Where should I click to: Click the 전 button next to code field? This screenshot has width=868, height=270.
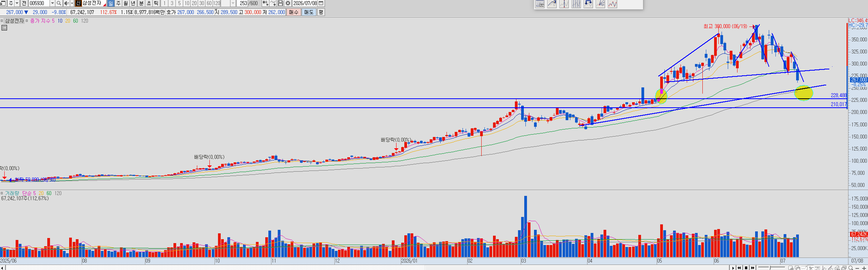[24, 3]
